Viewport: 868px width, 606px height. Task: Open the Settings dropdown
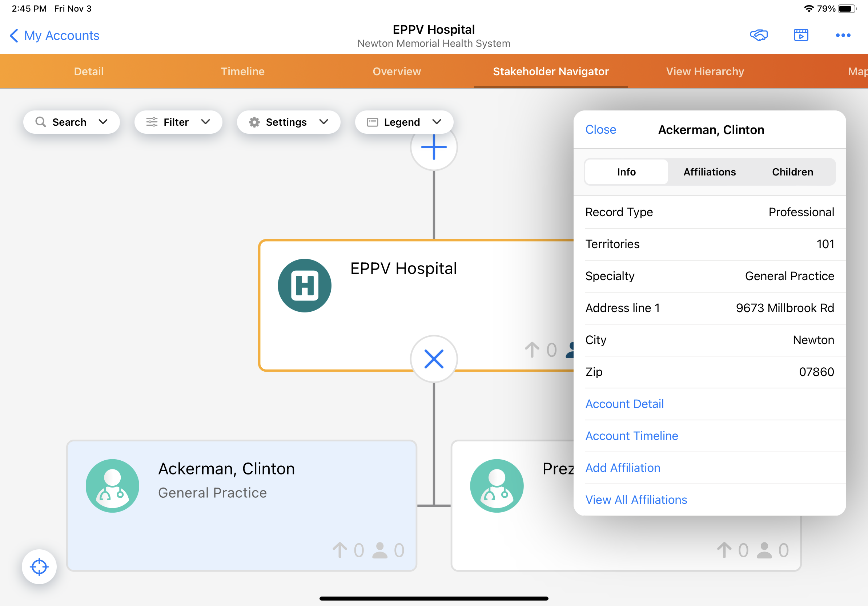[x=288, y=122]
